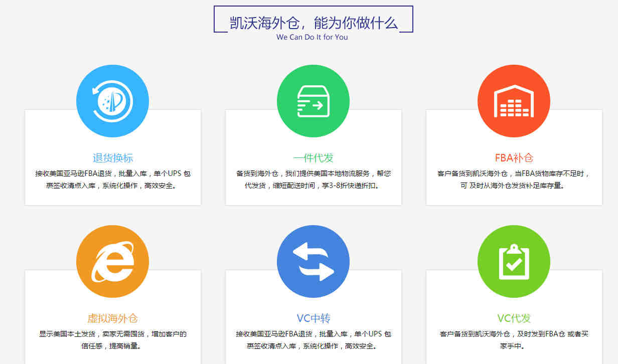Click the description 显示美国本土发货，卖家无需囤货
Viewport: 618px width, 364px height.
click(x=113, y=340)
